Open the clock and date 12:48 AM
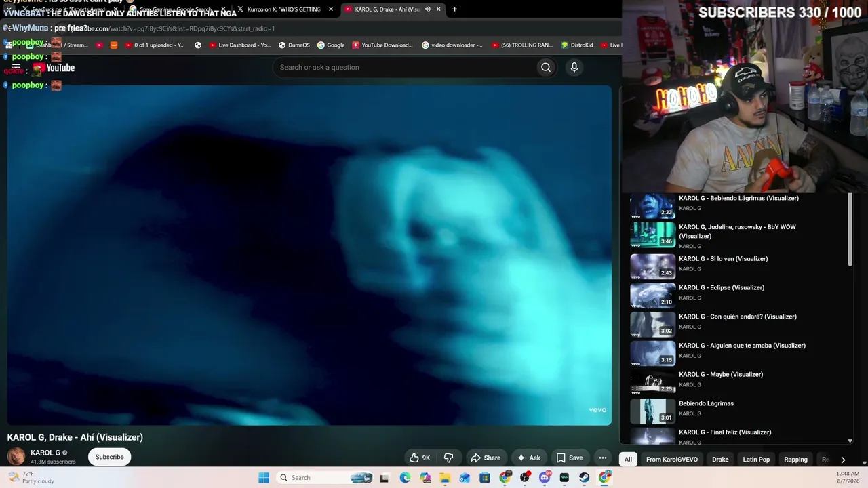Viewport: 868px width, 488px height. [x=848, y=478]
